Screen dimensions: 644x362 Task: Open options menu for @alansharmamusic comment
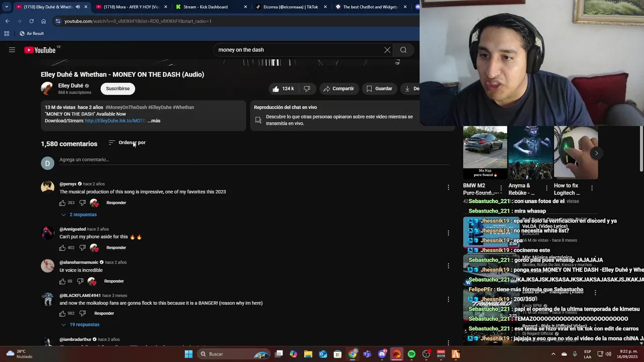coord(448,266)
